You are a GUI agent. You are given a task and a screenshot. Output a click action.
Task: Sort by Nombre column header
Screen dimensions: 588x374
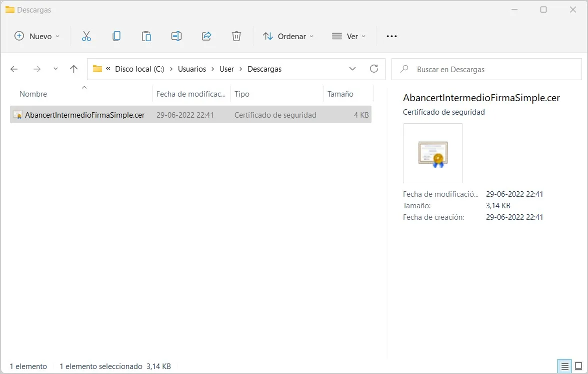click(33, 94)
